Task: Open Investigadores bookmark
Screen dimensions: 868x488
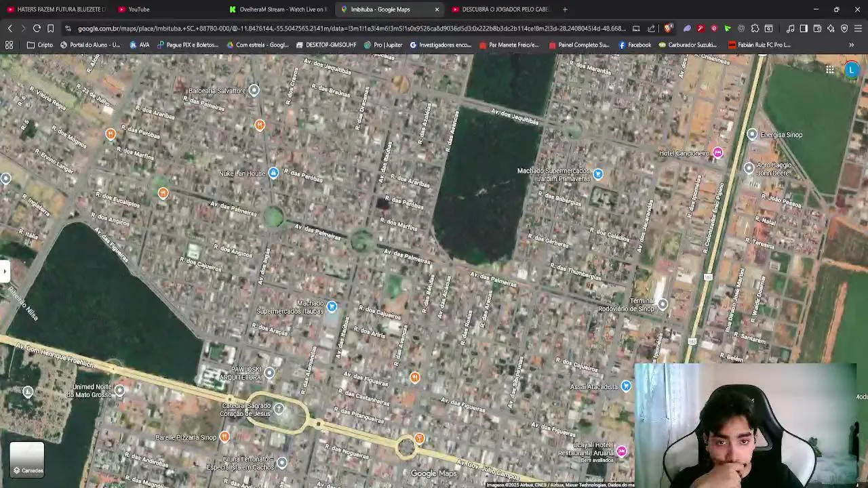Action: click(x=441, y=45)
